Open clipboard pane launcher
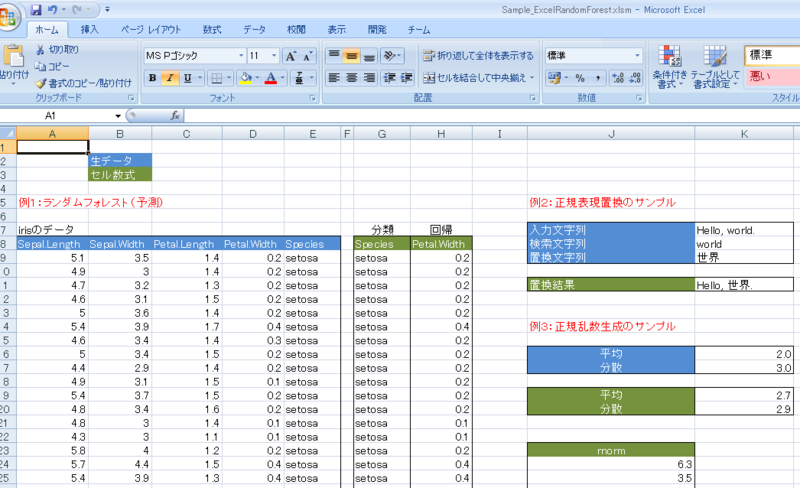The width and height of the screenshot is (800, 488). coord(131,97)
